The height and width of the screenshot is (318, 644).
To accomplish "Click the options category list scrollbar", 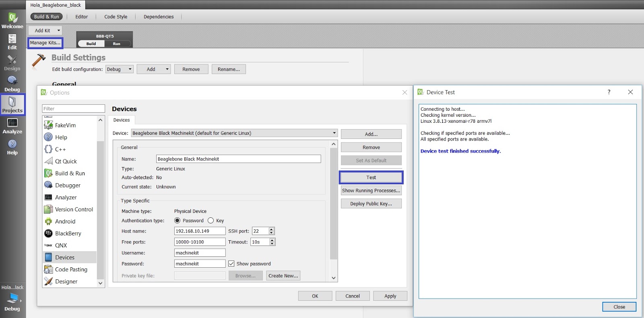I will (x=101, y=209).
